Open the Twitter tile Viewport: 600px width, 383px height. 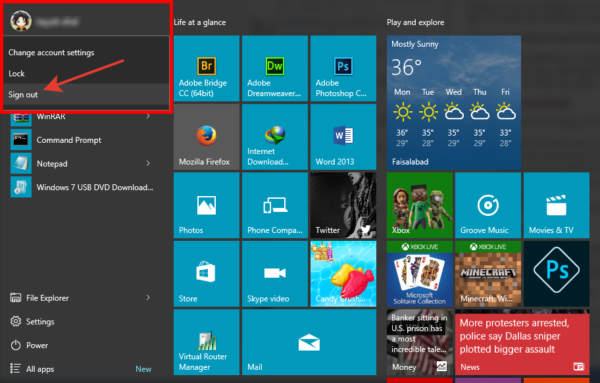pos(343,205)
